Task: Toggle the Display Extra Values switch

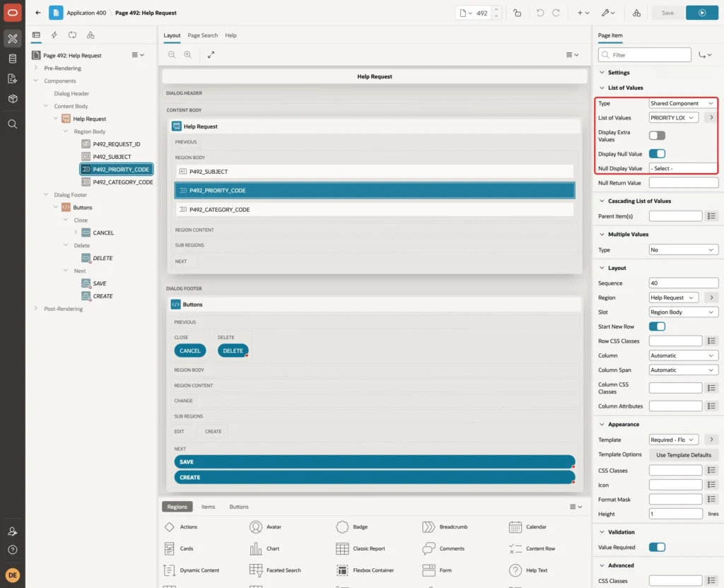Action: click(x=657, y=135)
